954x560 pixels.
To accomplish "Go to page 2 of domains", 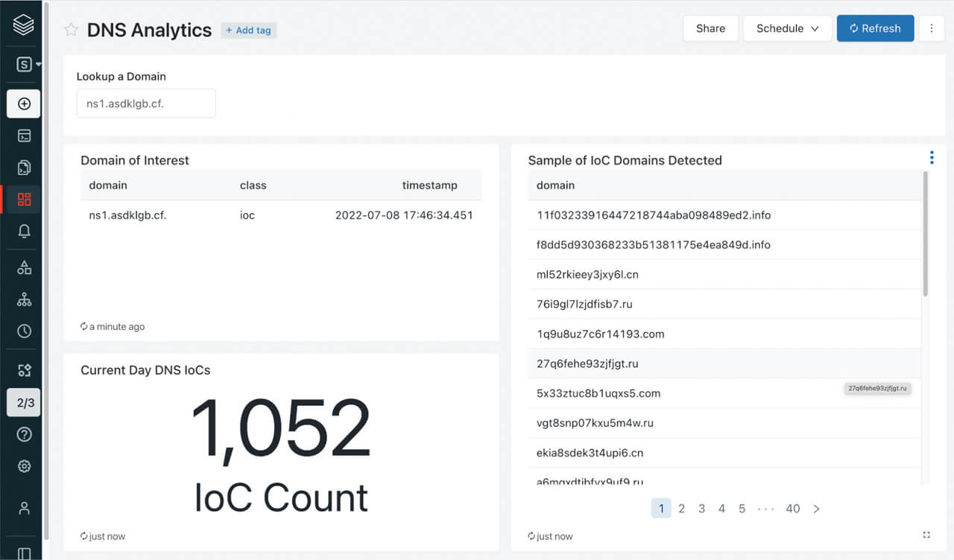I will pos(681,509).
